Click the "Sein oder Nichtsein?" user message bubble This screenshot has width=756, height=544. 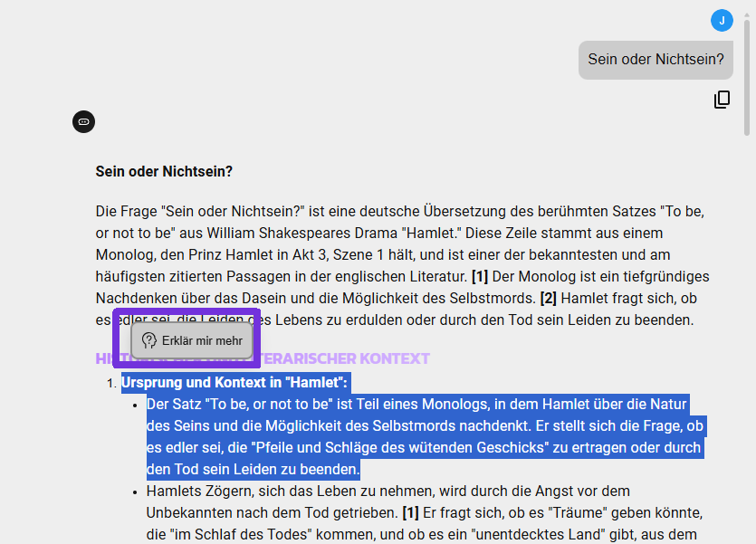656,60
